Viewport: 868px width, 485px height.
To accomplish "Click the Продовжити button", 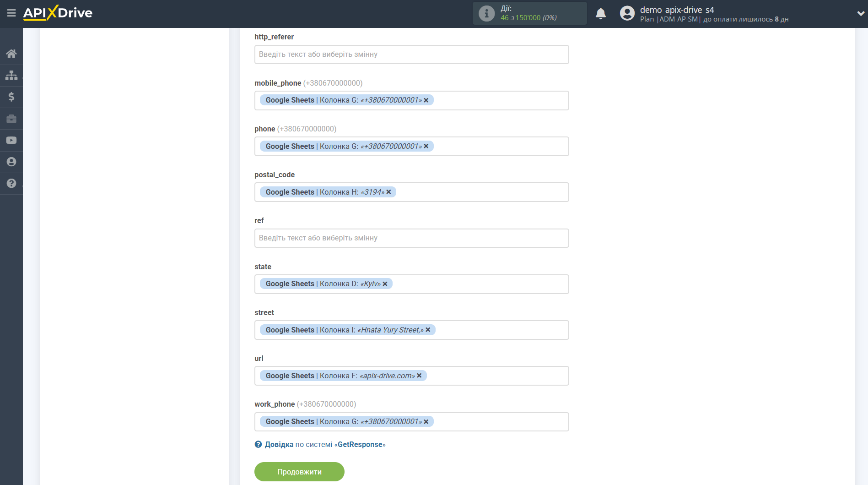I will [299, 472].
